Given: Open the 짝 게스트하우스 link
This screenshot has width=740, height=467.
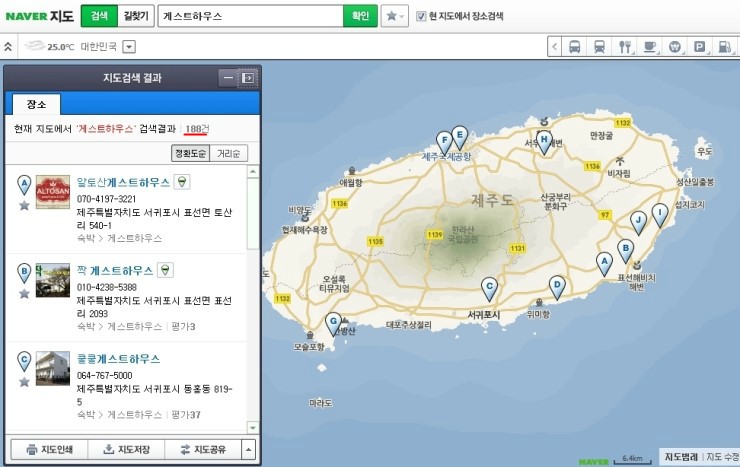Looking at the screenshot, I should pyautogui.click(x=115, y=271).
